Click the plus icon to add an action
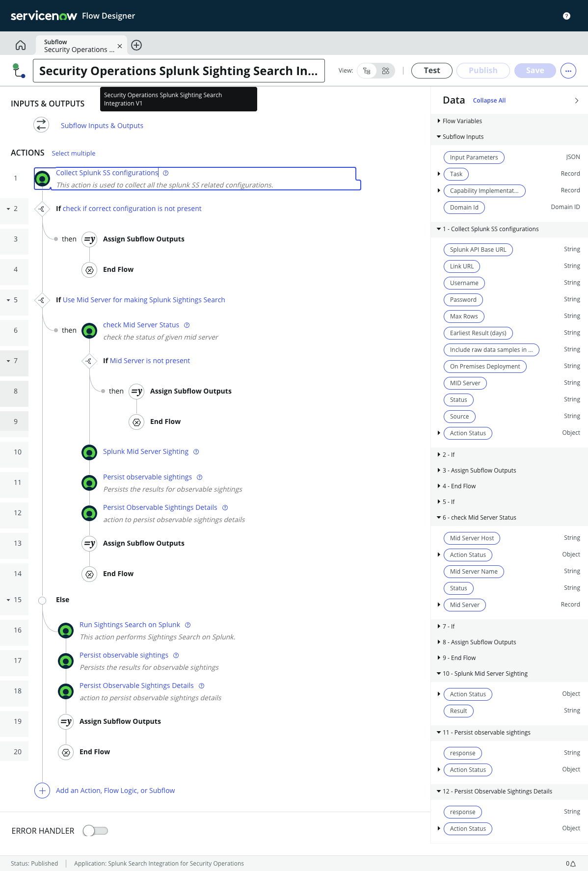 click(x=42, y=791)
